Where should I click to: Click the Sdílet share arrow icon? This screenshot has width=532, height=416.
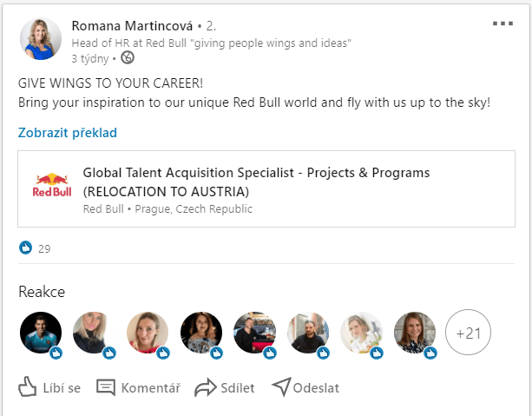(205, 387)
